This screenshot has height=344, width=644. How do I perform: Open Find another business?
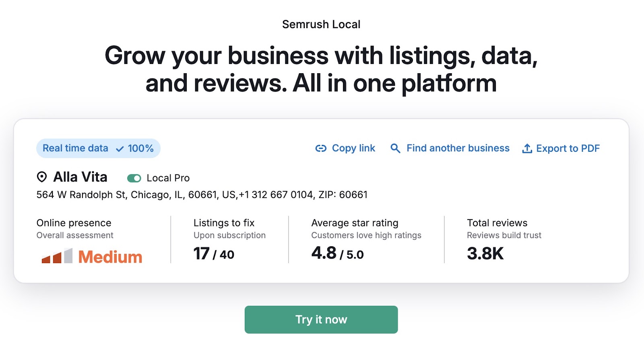(x=457, y=148)
